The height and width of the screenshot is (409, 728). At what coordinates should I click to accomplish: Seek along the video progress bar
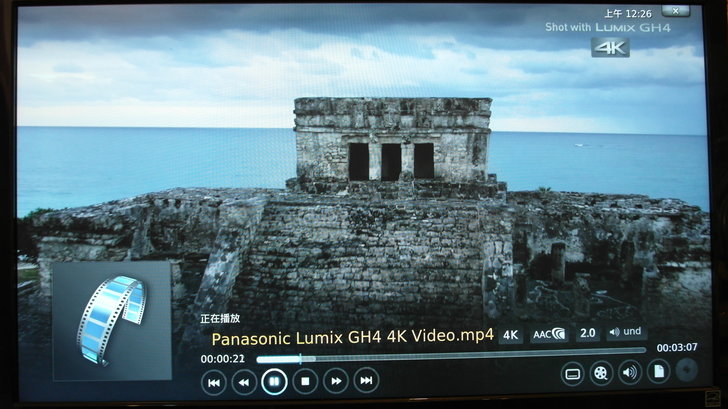pos(451,354)
